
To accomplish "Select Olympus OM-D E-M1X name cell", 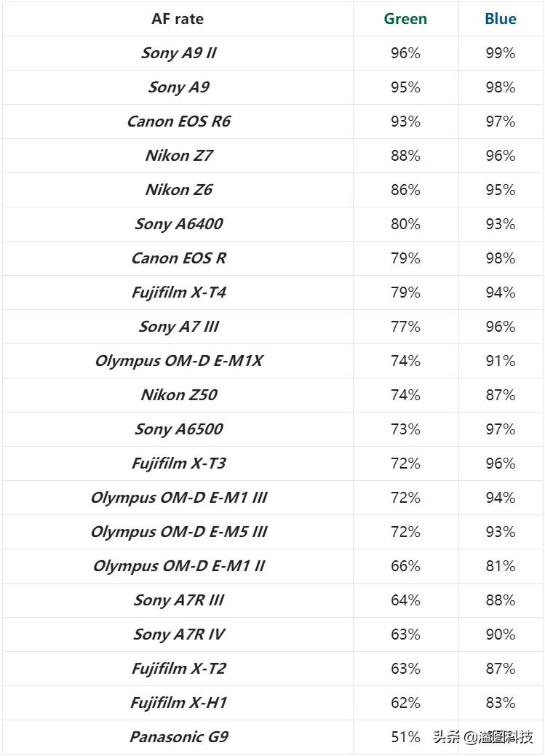I will [x=178, y=361].
